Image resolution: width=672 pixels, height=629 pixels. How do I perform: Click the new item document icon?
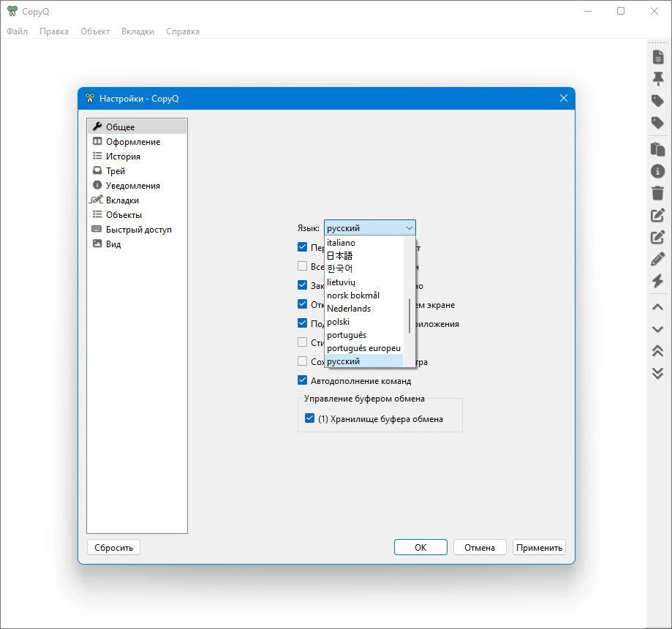click(658, 57)
